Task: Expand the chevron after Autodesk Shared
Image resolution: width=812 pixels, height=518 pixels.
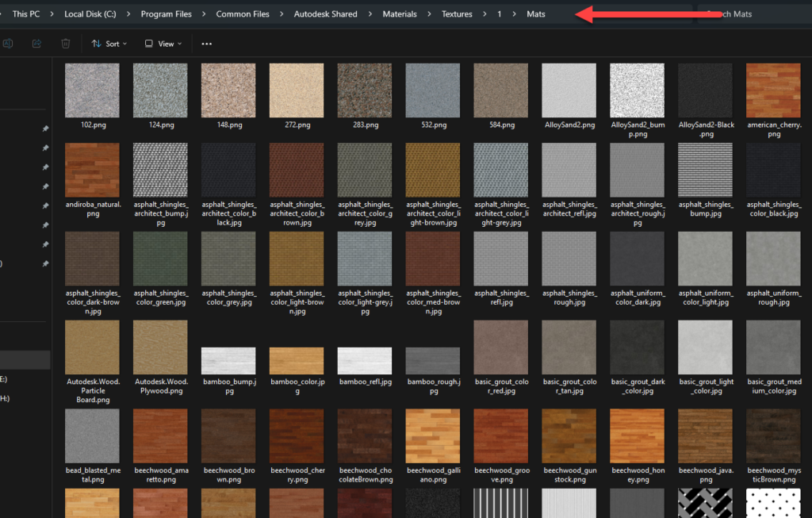Action: [370, 14]
